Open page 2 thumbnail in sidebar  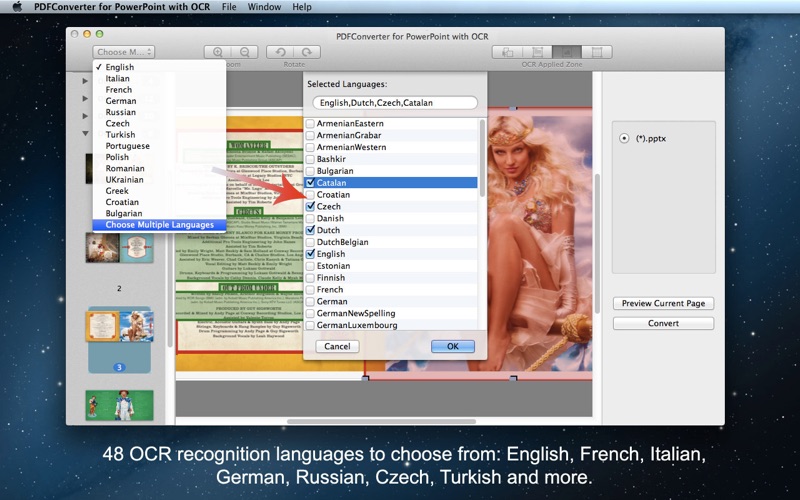pos(119,248)
